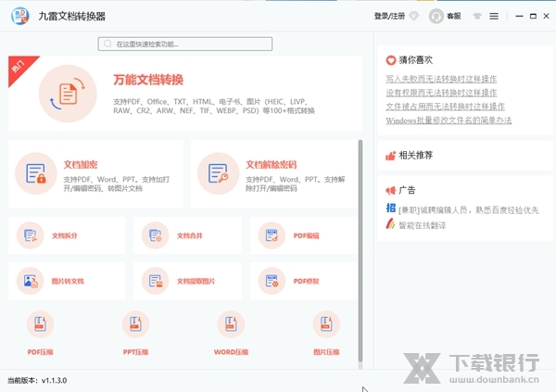
Task: Click the 相关推荐 heading
Action: coord(415,156)
